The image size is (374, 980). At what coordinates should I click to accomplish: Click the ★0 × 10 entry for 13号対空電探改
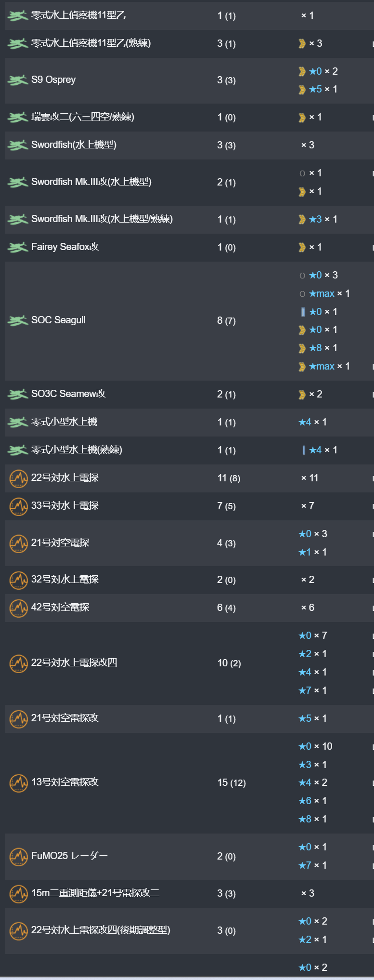[315, 746]
